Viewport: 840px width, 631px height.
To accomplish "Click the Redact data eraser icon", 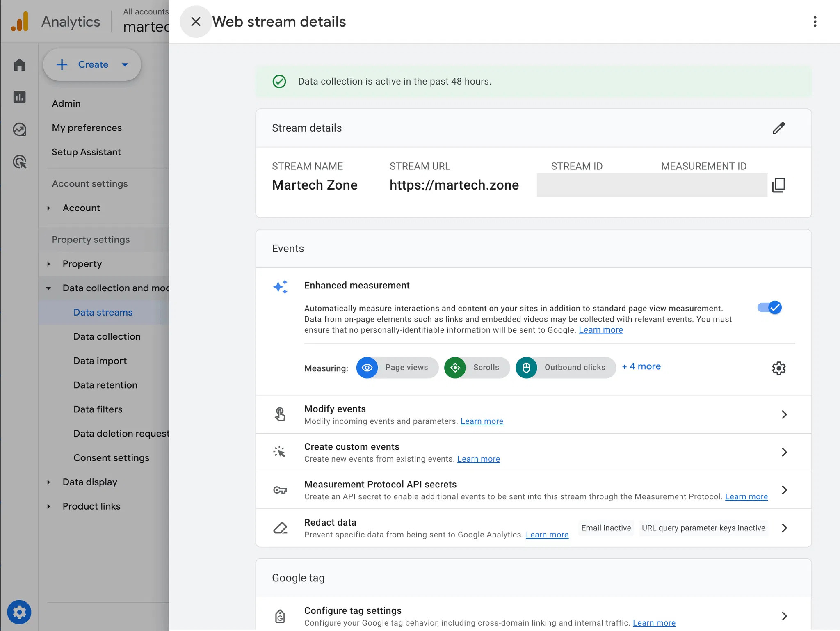I will click(x=280, y=528).
